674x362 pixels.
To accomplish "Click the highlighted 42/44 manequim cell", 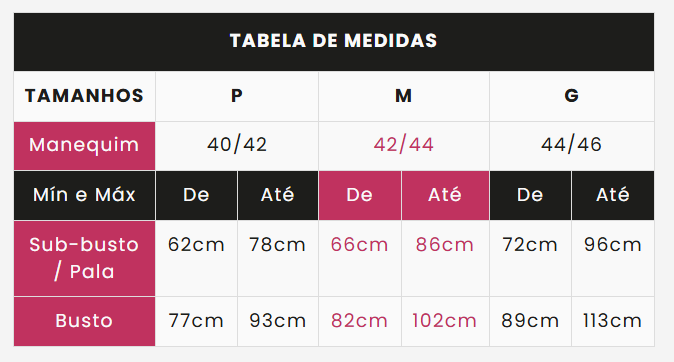I will pyautogui.click(x=404, y=146).
